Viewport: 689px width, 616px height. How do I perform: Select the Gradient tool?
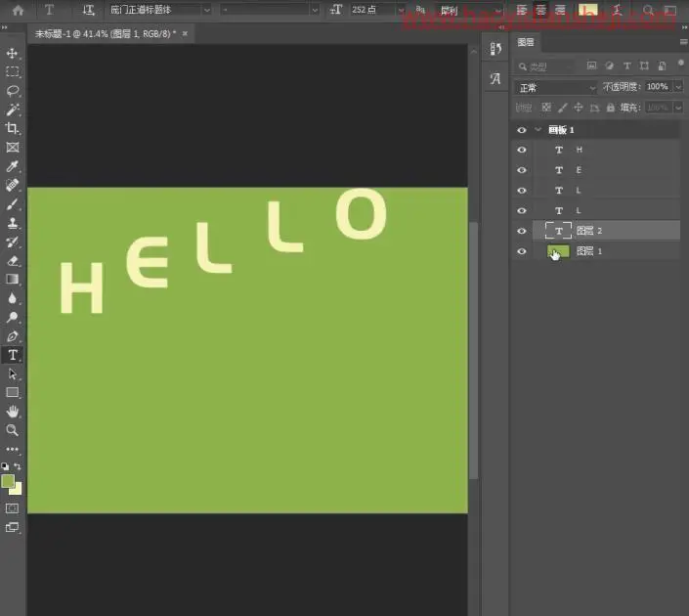click(13, 280)
